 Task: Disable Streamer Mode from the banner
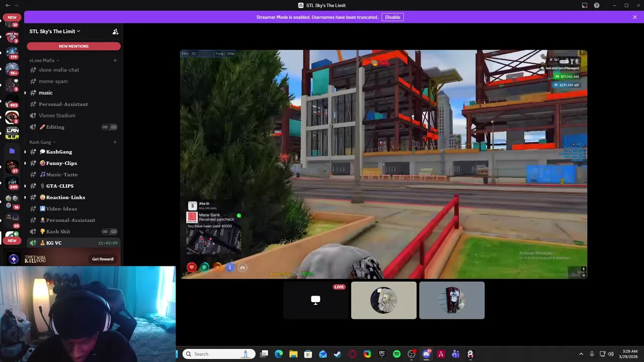(392, 17)
